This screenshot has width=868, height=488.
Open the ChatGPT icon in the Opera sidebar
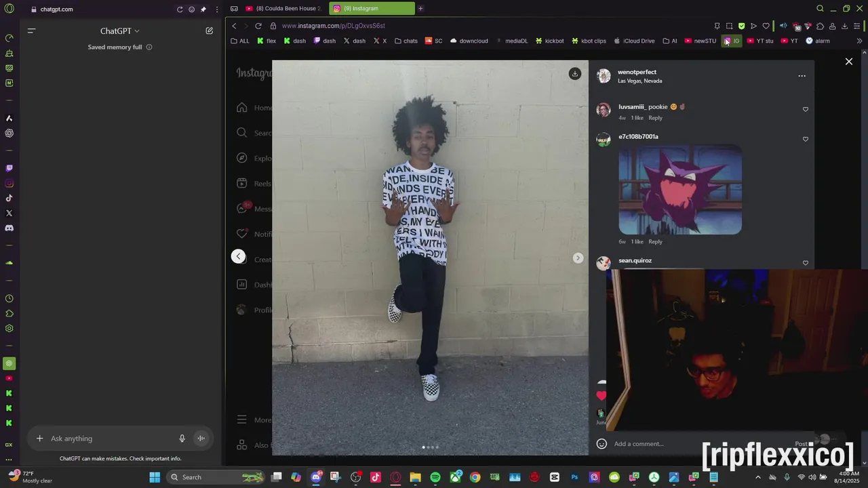pyautogui.click(x=9, y=133)
